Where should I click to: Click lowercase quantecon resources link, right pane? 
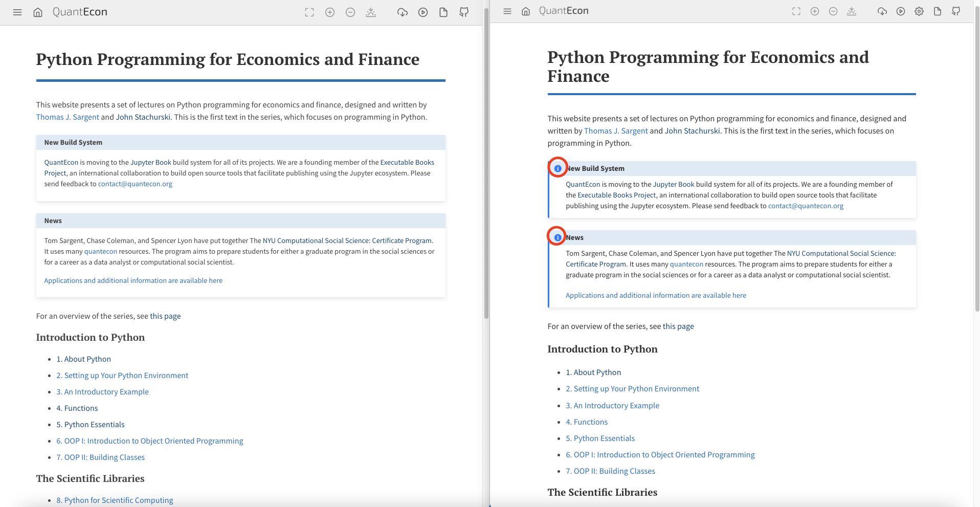(x=686, y=264)
